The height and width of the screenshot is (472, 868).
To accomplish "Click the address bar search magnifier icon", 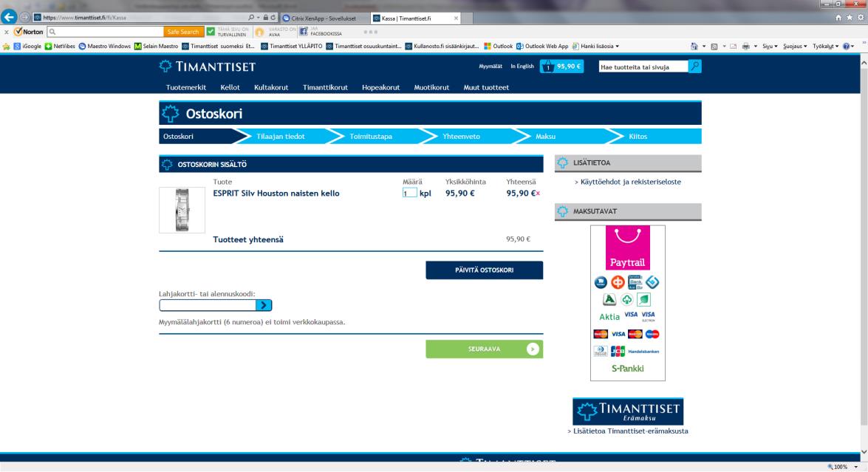I will tap(251, 18).
